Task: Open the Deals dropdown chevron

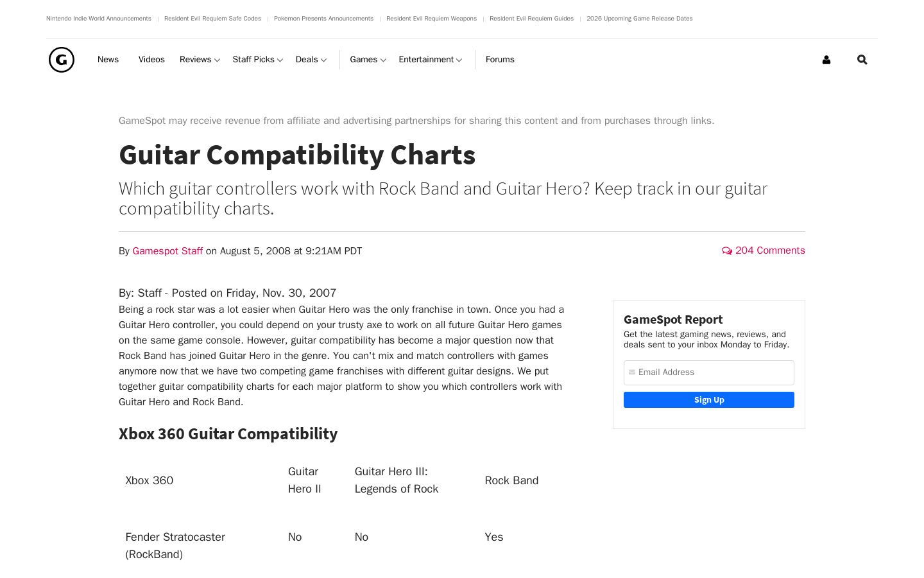Action: pos(323,60)
